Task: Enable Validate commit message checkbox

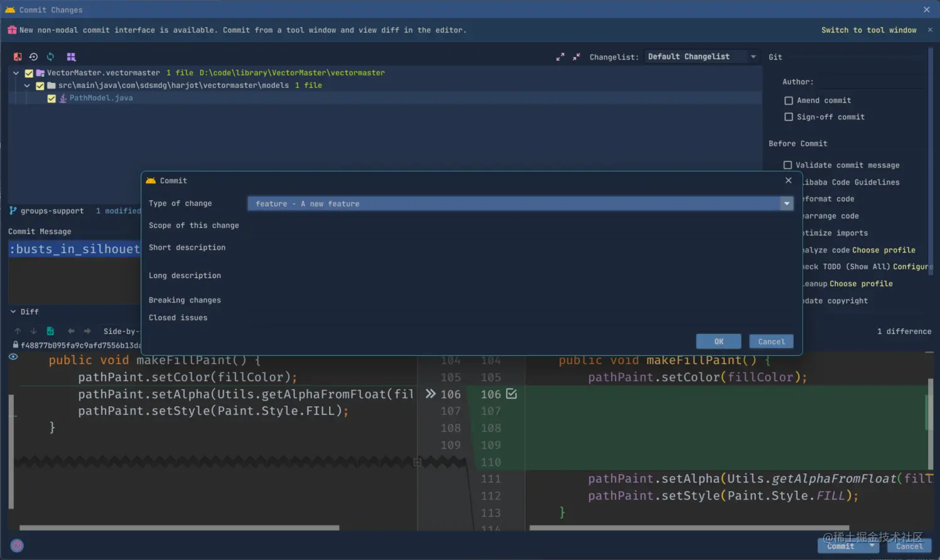Action: point(787,165)
